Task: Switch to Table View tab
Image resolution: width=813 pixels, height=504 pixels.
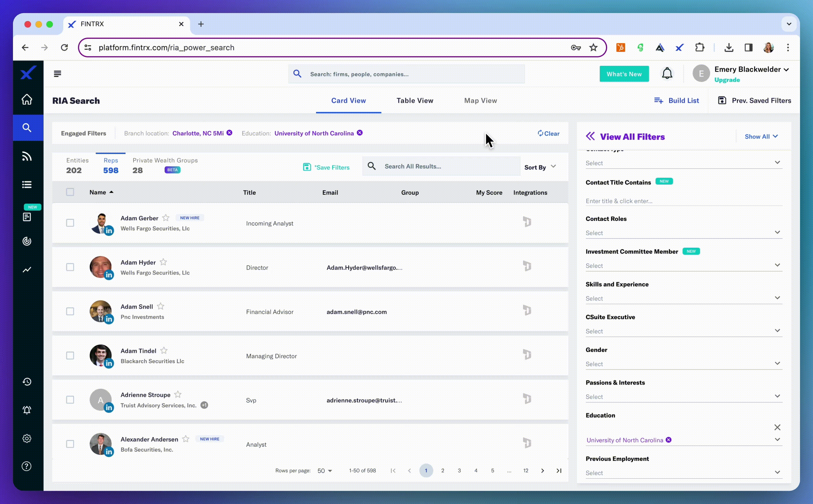Action: point(414,100)
